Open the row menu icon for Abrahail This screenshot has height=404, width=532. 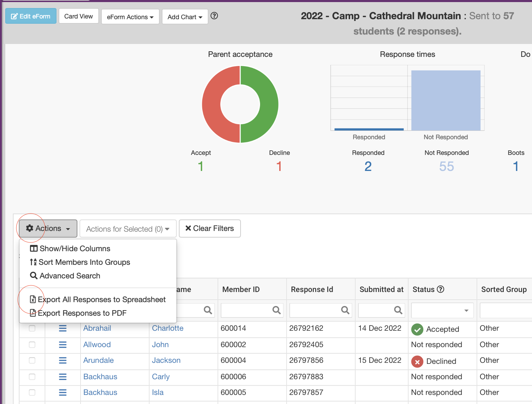click(63, 328)
